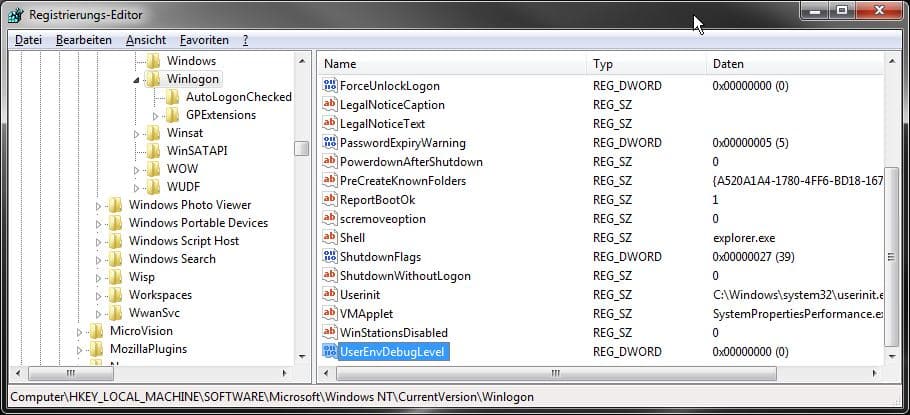Click the scremoveoption string icon
Screen dimensions: 910x415
(x=330, y=219)
